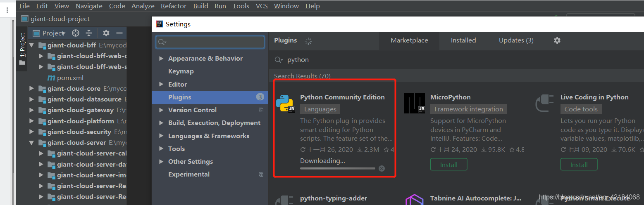Screen dimensions: 644x205
Task: Expand the Editor settings section
Action: (x=161, y=84)
